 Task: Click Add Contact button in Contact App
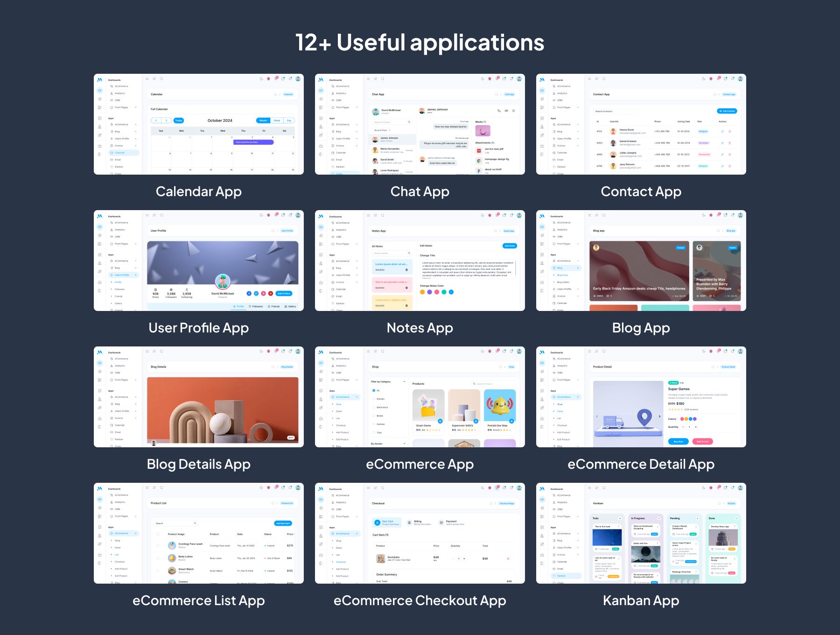[x=727, y=111]
